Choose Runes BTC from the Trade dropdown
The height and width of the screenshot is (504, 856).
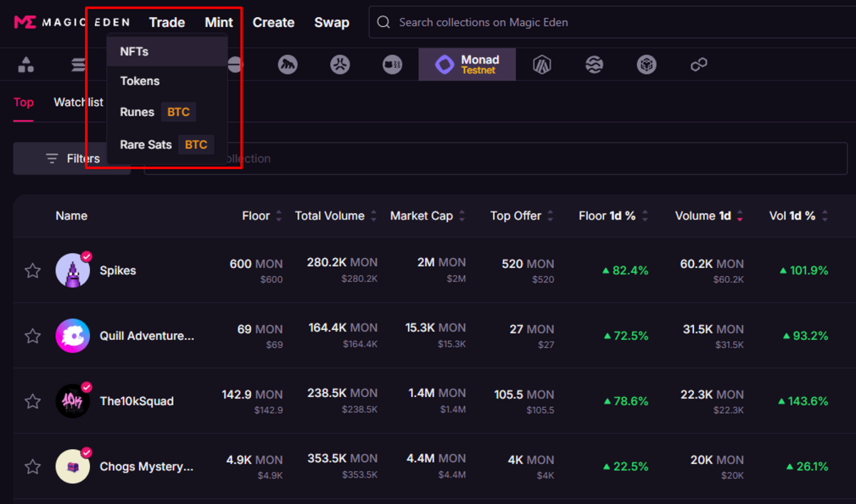pos(167,112)
